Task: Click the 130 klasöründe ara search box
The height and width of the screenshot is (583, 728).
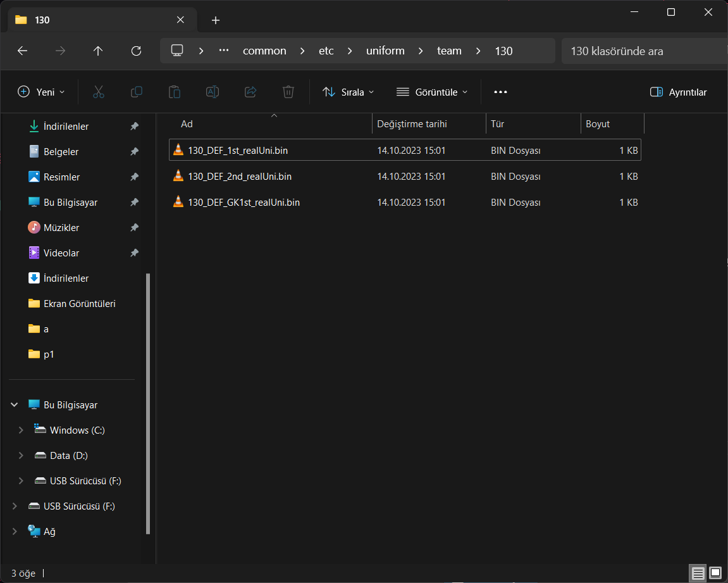Action: pos(642,51)
